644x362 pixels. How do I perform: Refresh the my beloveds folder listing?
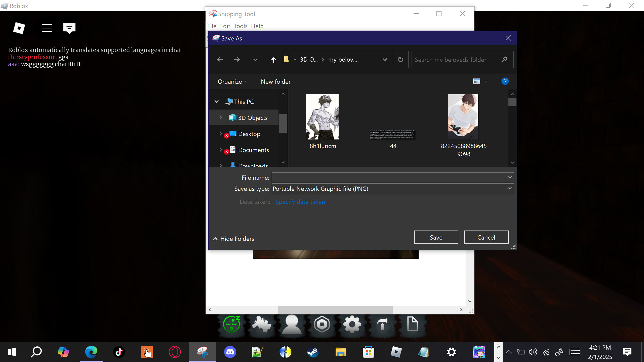pyautogui.click(x=400, y=60)
